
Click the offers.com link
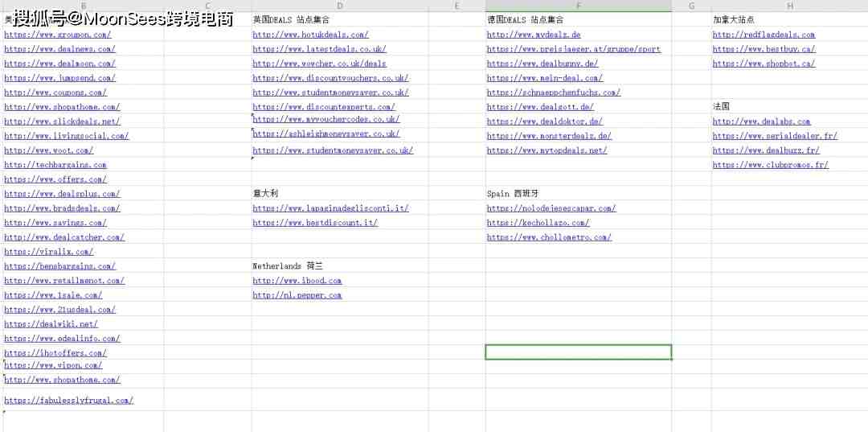pos(55,179)
